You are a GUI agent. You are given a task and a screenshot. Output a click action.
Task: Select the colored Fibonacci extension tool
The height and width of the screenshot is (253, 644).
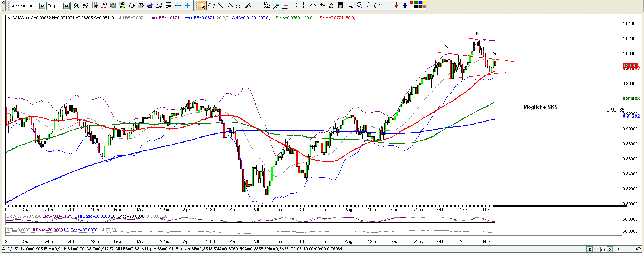[x=276, y=5]
